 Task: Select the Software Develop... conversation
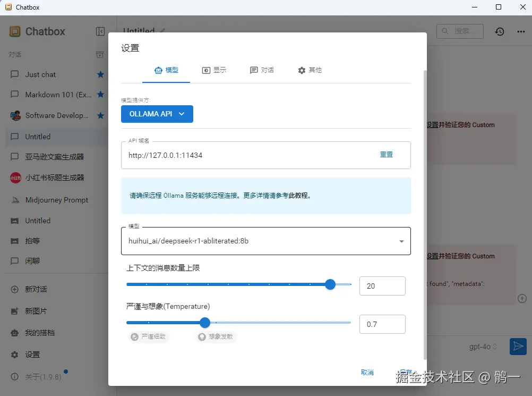pyautogui.click(x=56, y=115)
